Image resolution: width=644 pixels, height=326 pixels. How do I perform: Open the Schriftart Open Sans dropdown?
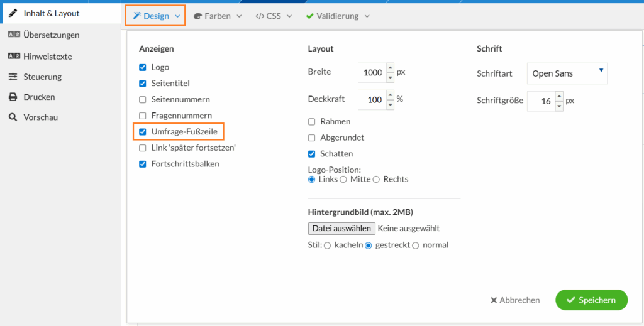click(567, 73)
